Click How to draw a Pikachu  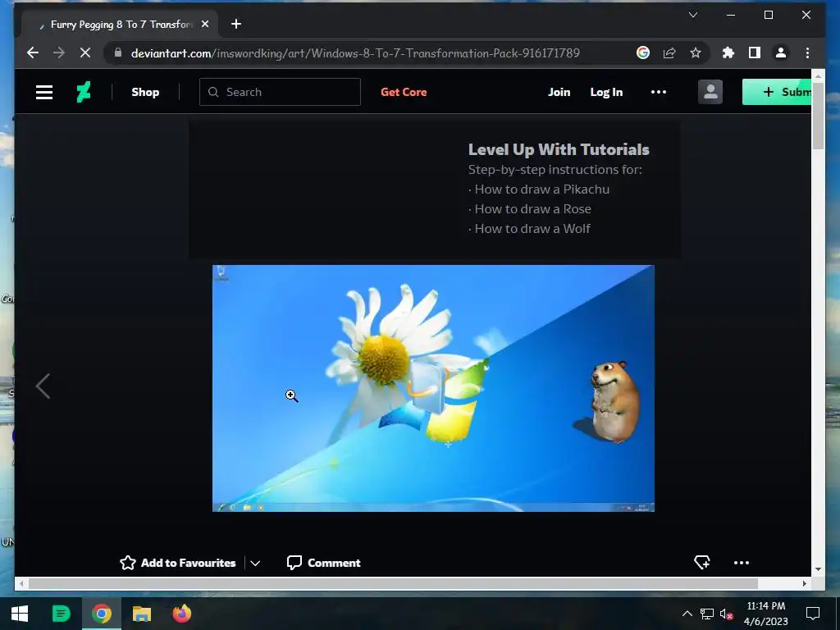click(541, 189)
